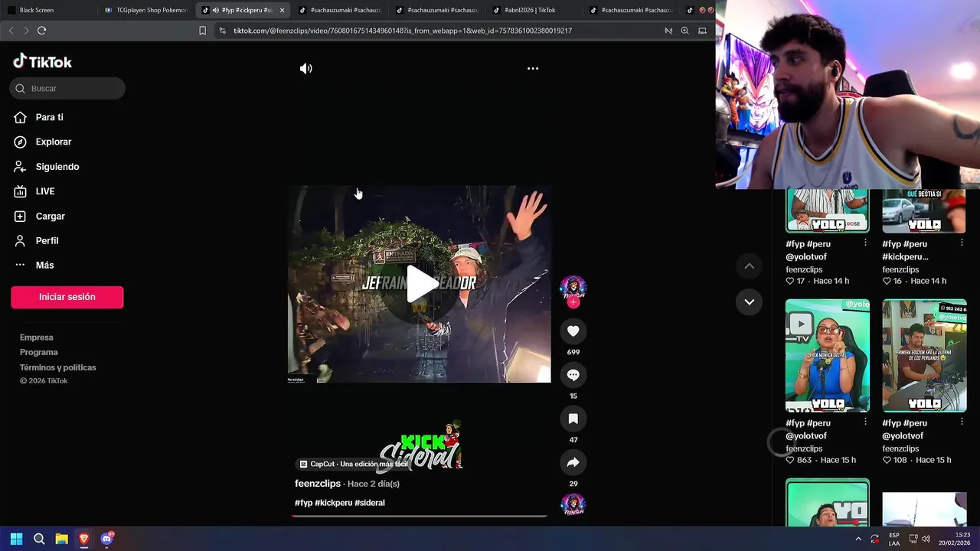980x551 pixels.
Task: Open the three-dot video options menu
Action: point(533,68)
